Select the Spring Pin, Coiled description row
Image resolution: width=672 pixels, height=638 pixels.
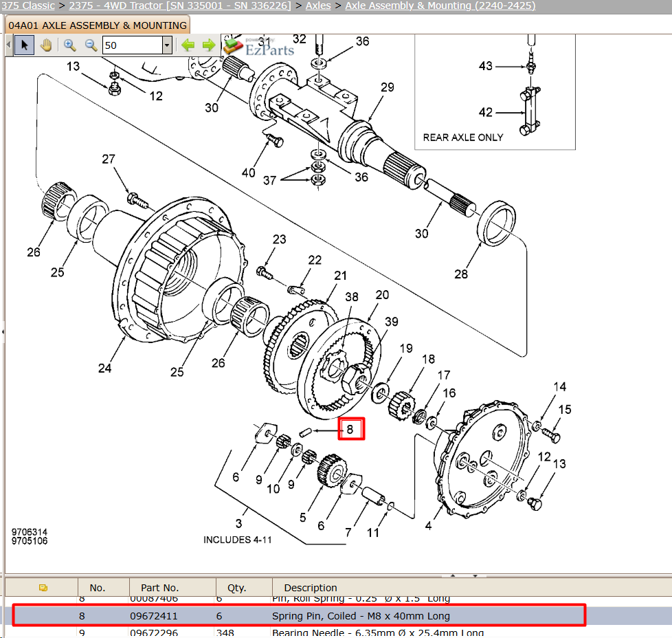(361, 616)
